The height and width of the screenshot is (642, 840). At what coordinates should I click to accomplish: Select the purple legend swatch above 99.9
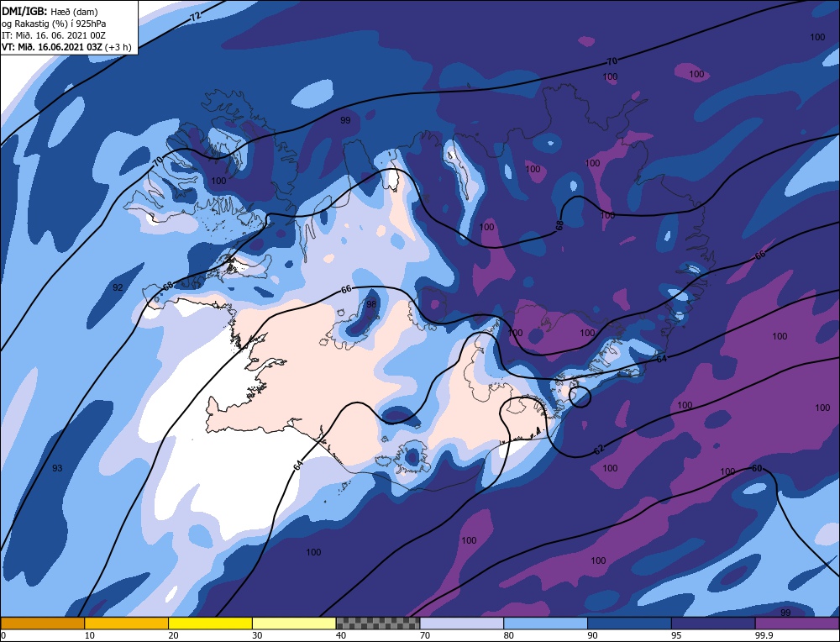(x=797, y=624)
